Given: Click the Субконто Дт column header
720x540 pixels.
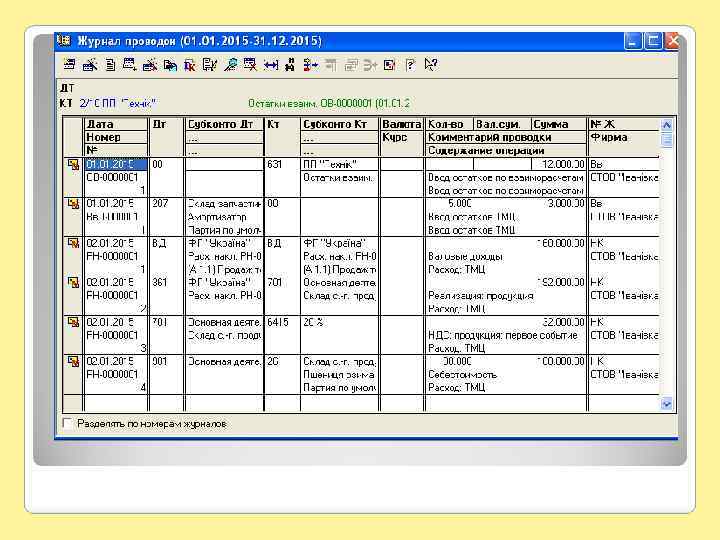Looking at the screenshot, I should (x=224, y=124).
